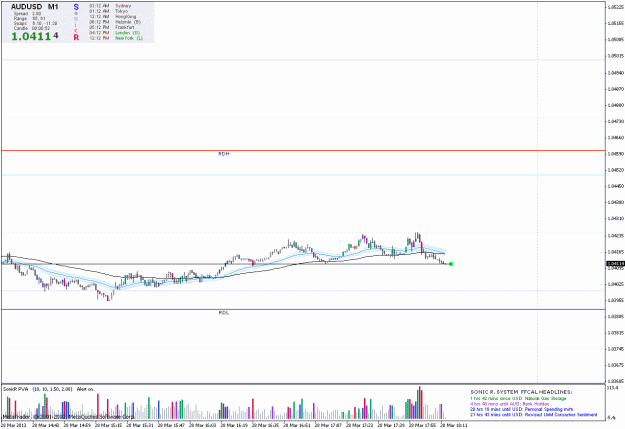This screenshot has height=429, width=625.
Task: Click the 28 Mar 2013 time axis label
Action: 14,425
